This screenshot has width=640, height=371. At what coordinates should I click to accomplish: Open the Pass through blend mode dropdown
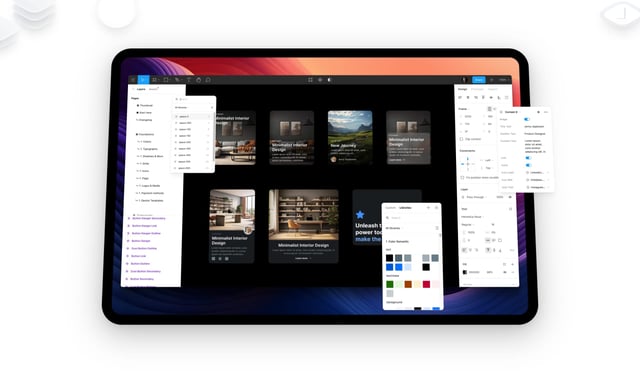click(474, 197)
